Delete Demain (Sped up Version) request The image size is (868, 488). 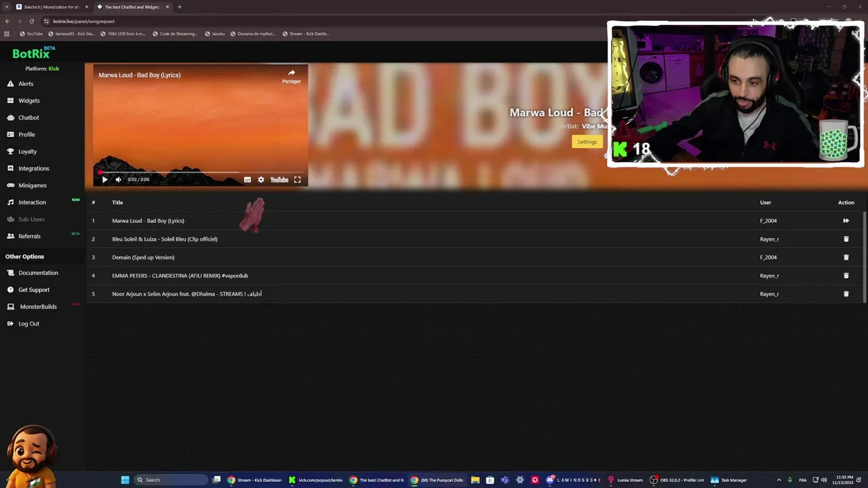(x=846, y=257)
